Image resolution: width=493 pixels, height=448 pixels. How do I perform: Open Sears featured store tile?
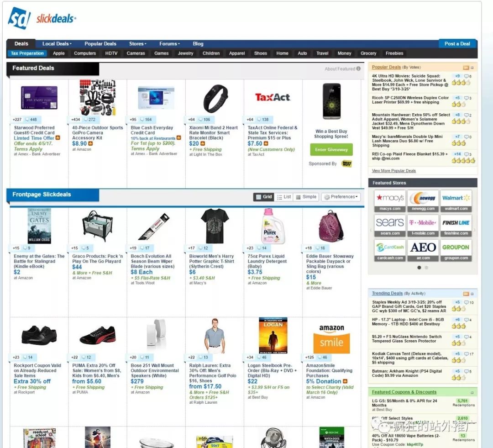pos(390,225)
